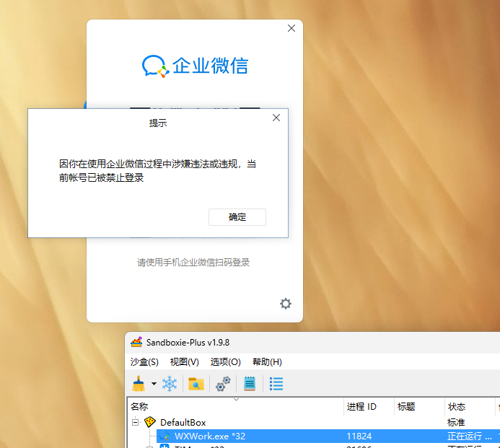Screen dimensions: 500x448
Task: Click the 正在运行 status of WXWork.exe
Action: click(x=470, y=436)
